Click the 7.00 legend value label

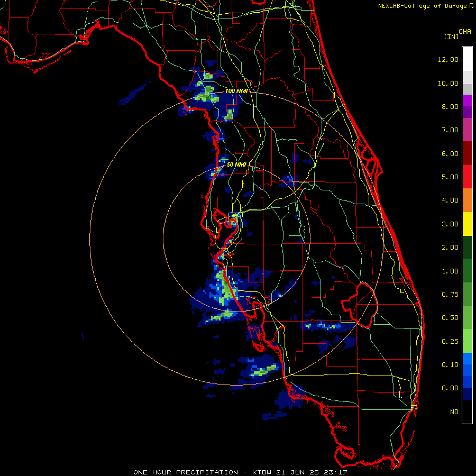point(450,130)
